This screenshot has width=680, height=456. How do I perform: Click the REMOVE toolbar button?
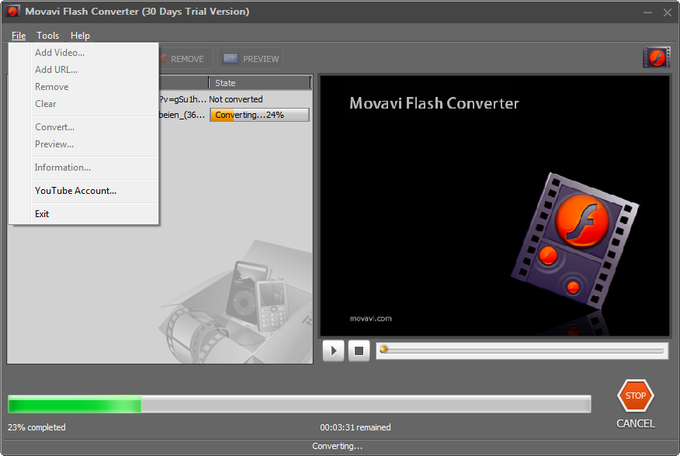tap(185, 59)
